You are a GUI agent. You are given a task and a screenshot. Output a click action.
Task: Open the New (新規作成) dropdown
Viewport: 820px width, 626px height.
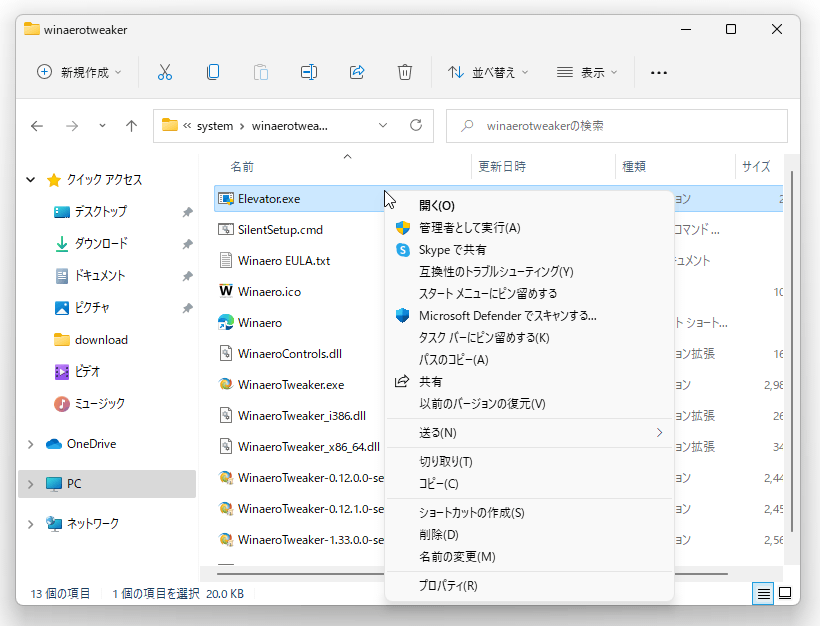tap(79, 72)
